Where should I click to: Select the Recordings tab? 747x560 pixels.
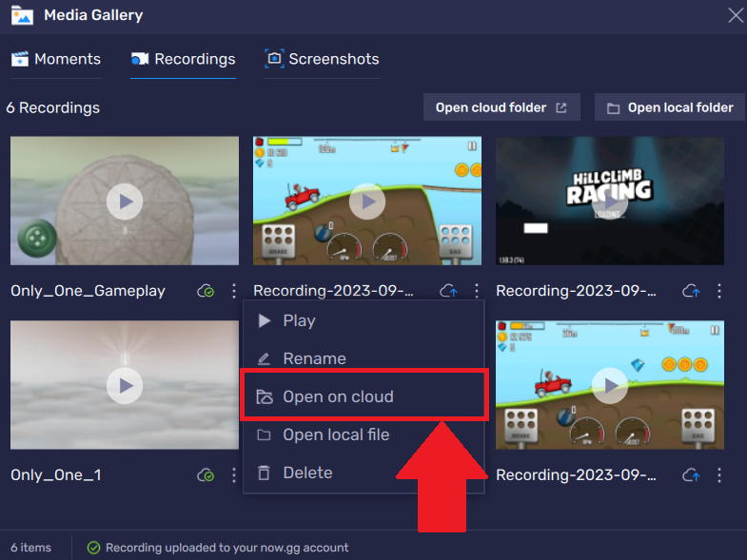(184, 59)
